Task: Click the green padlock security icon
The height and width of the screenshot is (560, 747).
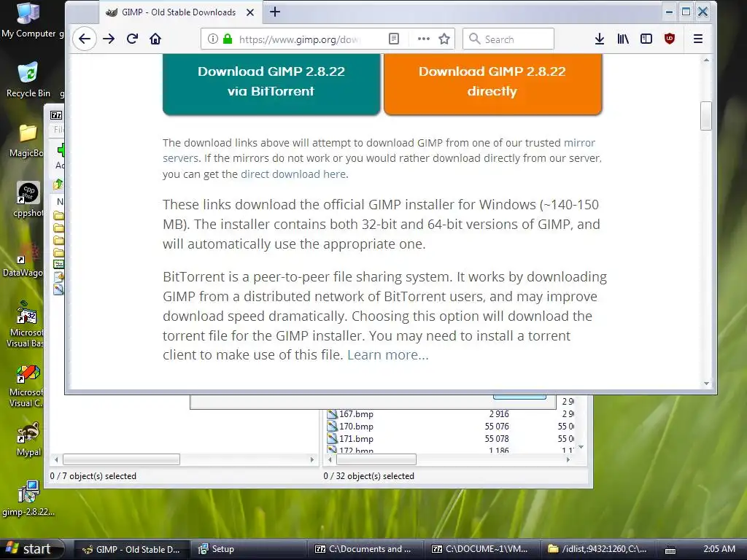Action: point(228,39)
